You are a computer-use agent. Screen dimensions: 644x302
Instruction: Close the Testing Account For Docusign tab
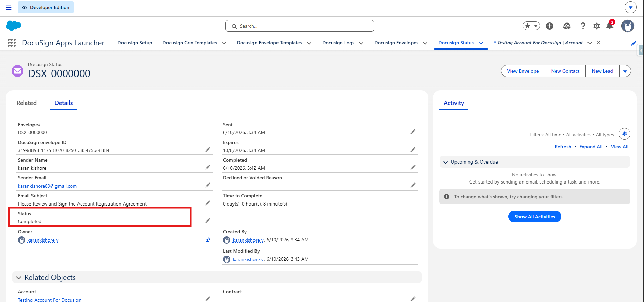tap(598, 43)
